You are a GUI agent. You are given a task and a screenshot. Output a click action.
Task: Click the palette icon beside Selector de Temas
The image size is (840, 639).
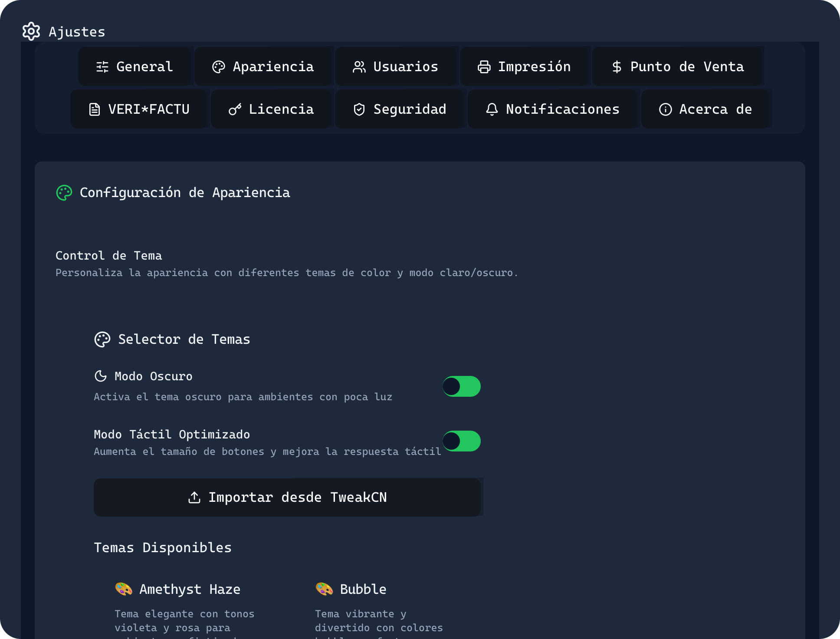point(102,339)
